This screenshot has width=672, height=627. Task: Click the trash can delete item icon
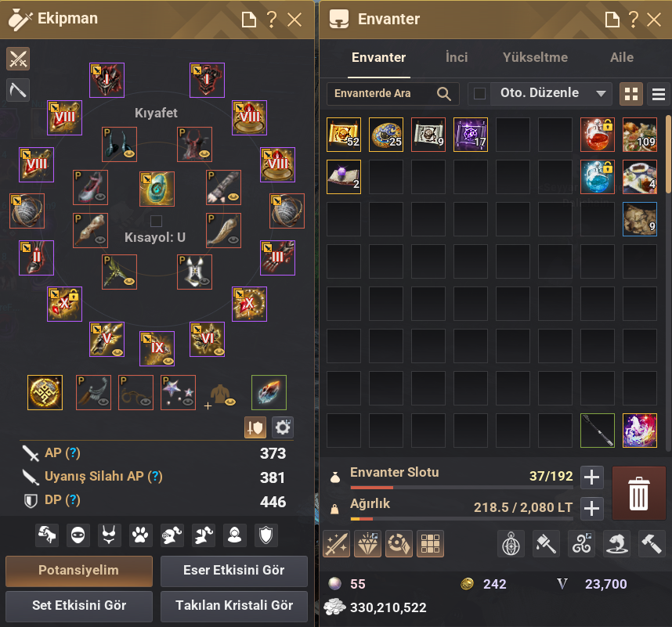click(x=638, y=493)
